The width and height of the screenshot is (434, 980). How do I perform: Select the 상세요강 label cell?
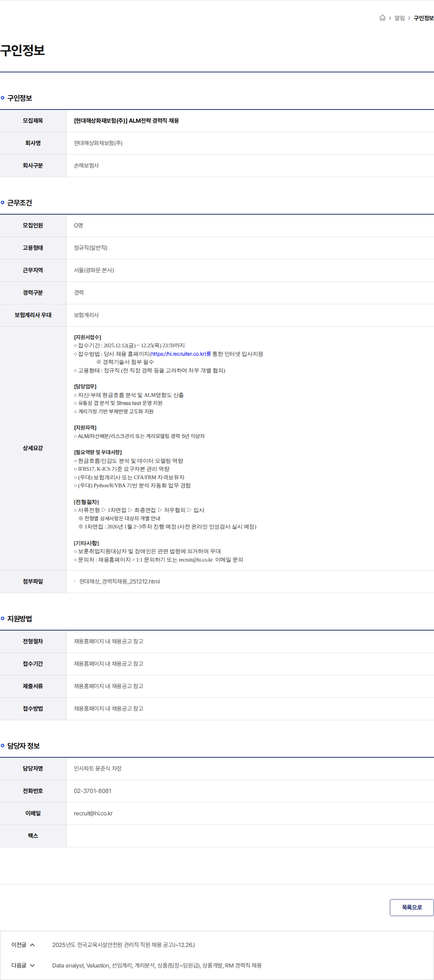[33, 448]
